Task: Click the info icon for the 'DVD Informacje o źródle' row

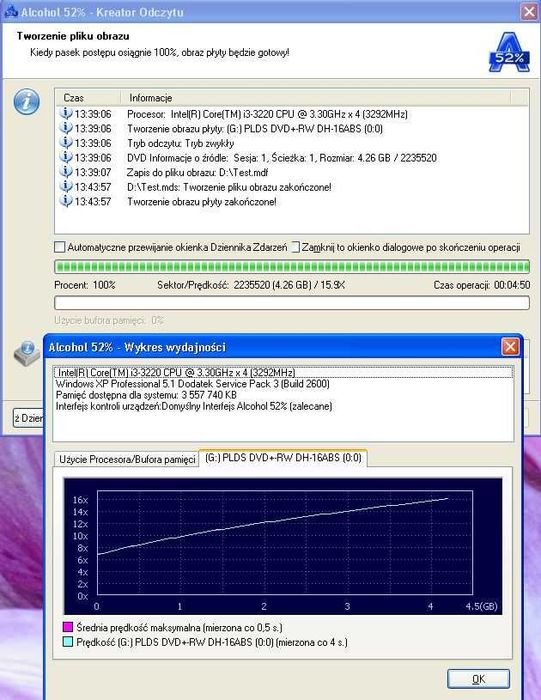Action: pyautogui.click(x=66, y=157)
